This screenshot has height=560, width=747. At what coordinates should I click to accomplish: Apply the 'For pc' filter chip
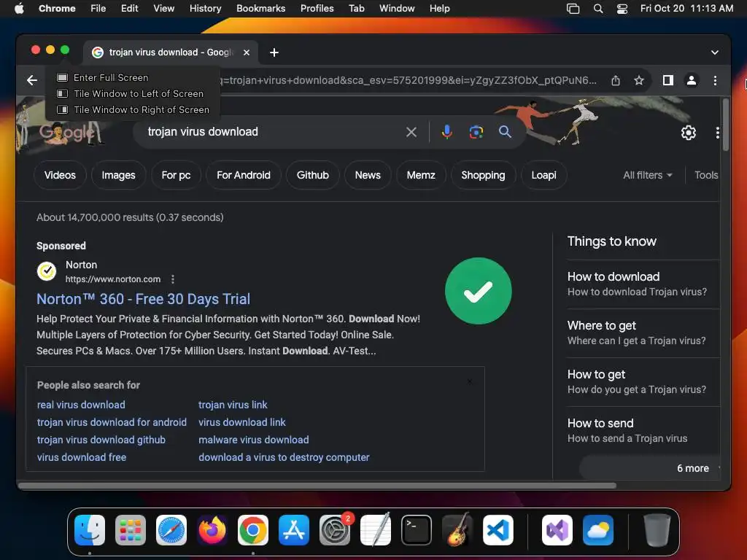176,175
